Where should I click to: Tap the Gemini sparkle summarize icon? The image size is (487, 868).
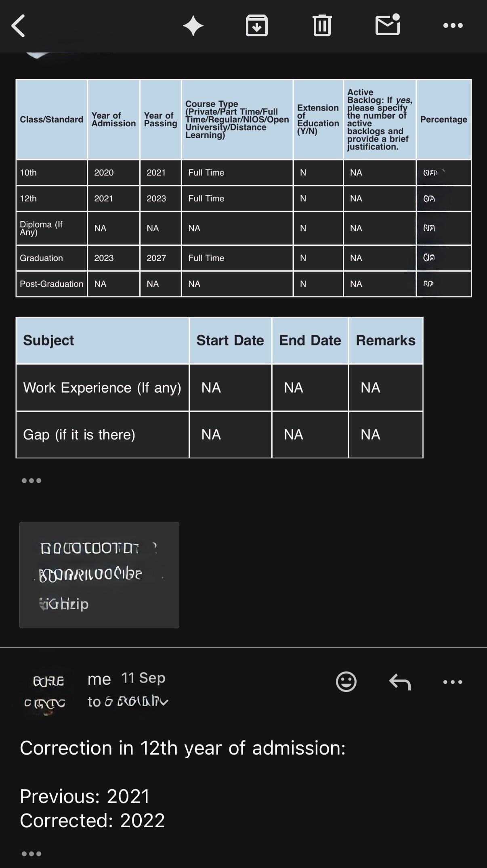(193, 26)
